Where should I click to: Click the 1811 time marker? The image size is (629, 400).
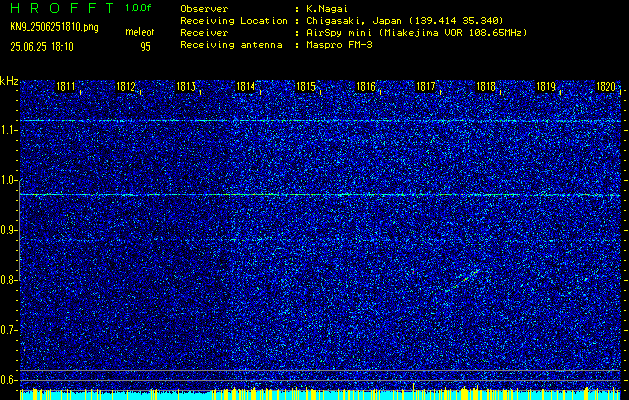point(66,86)
